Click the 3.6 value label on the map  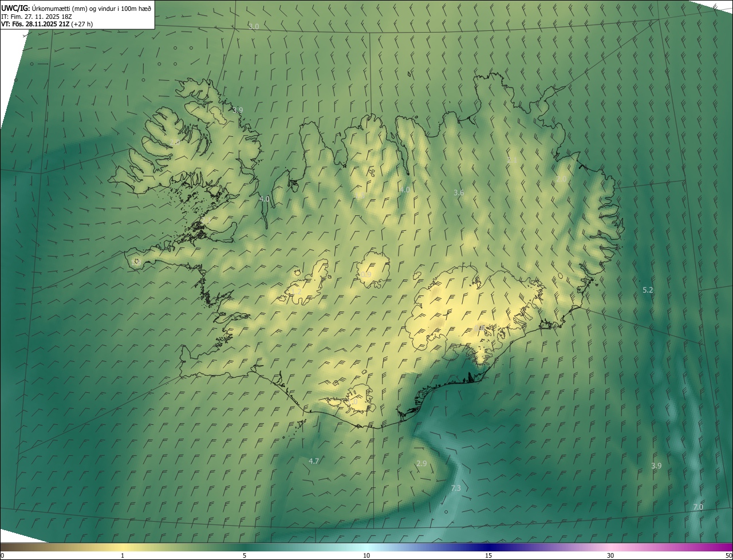pos(458,193)
